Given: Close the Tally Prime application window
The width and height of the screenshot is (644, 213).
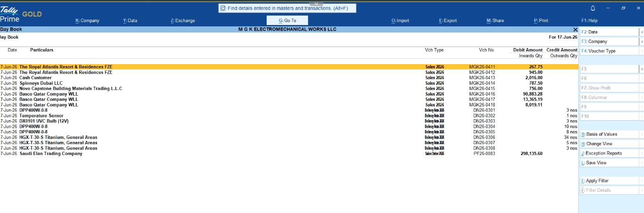Looking at the screenshot, I should [638, 8].
